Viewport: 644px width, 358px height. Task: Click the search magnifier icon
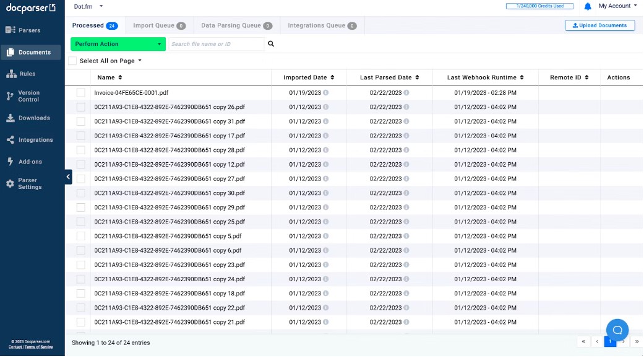pos(271,43)
